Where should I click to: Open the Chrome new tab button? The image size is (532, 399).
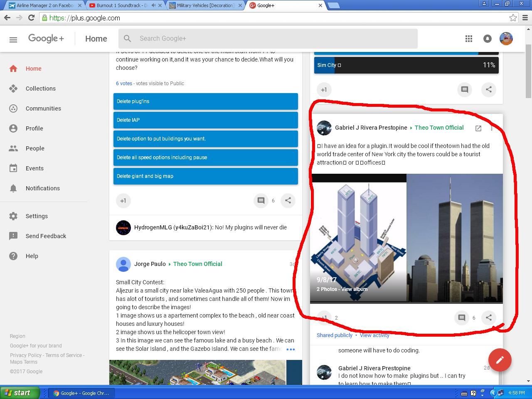tap(333, 5)
